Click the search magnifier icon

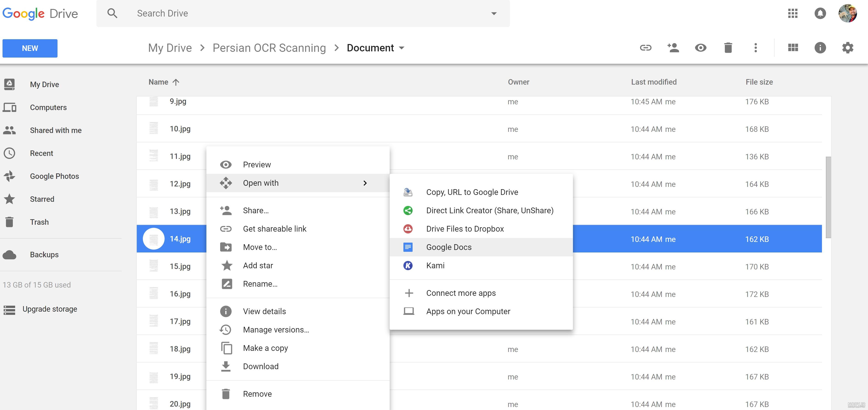112,14
